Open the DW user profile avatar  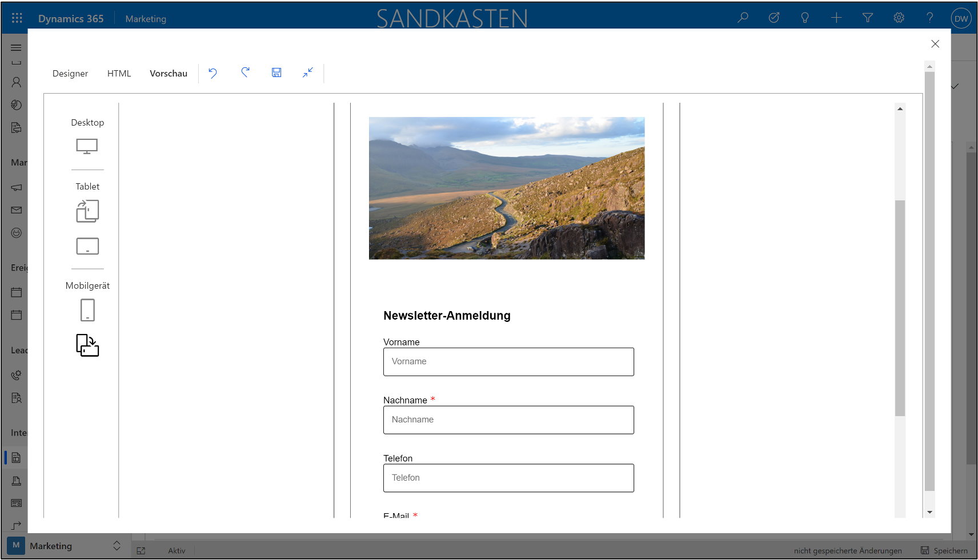(961, 18)
